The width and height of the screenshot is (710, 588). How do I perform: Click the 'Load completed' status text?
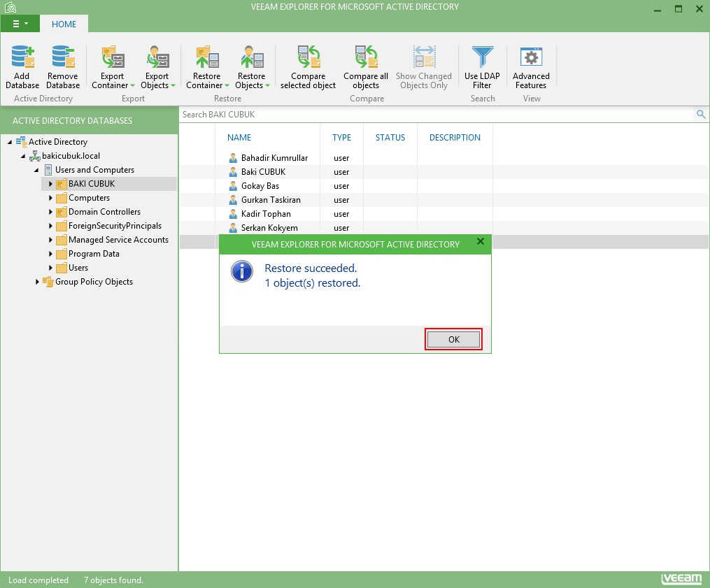[38, 580]
